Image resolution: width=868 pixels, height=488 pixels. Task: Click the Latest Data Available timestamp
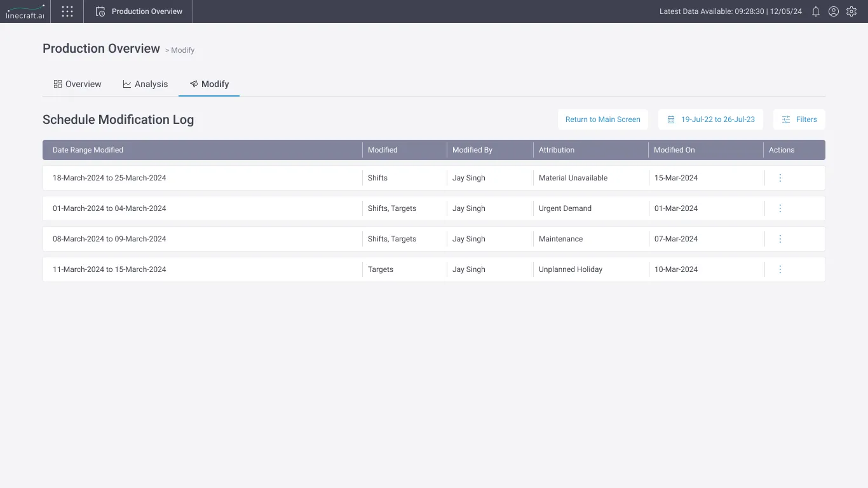point(731,11)
